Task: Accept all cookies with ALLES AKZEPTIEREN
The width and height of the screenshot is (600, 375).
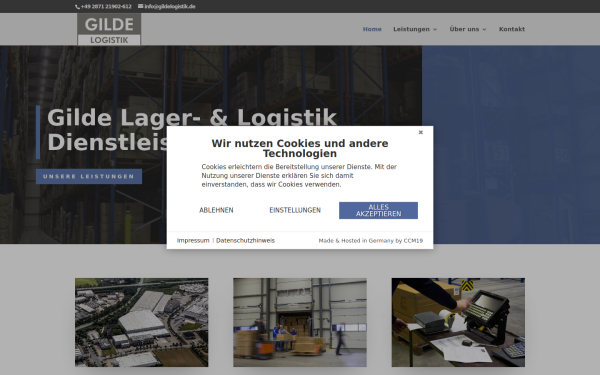Action: [x=378, y=210]
